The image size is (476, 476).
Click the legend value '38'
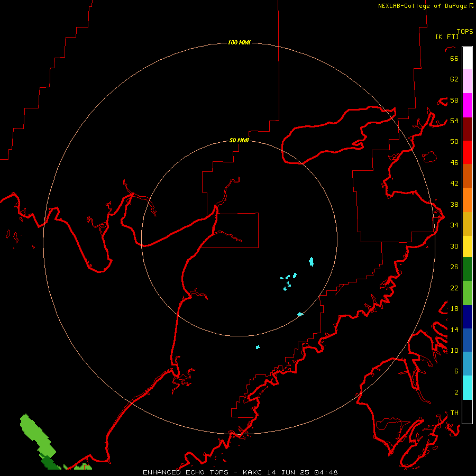tap(454, 205)
